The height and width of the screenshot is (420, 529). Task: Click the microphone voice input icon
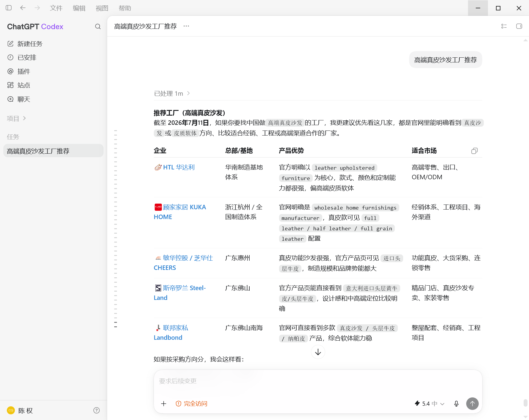click(456, 403)
